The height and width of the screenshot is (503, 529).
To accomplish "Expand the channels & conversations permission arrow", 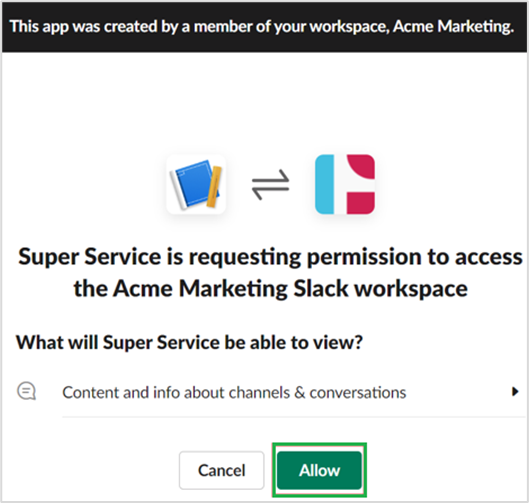I will 515,392.
